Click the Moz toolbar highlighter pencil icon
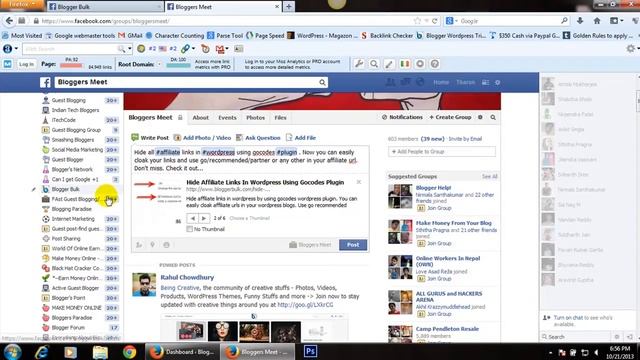The width and height of the screenshot is (640, 360). pos(389,64)
